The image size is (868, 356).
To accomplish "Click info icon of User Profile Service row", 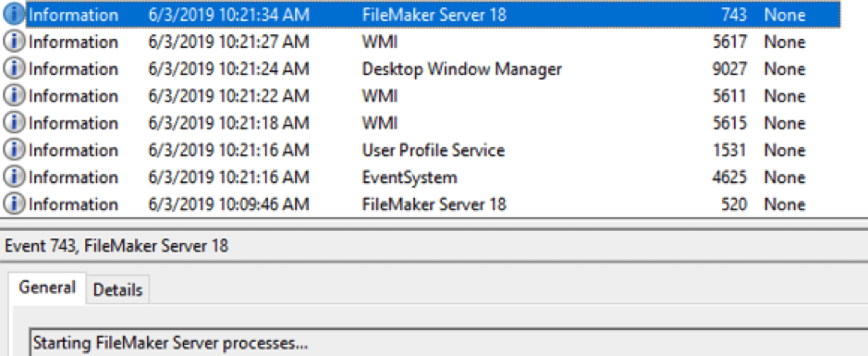I will [14, 150].
